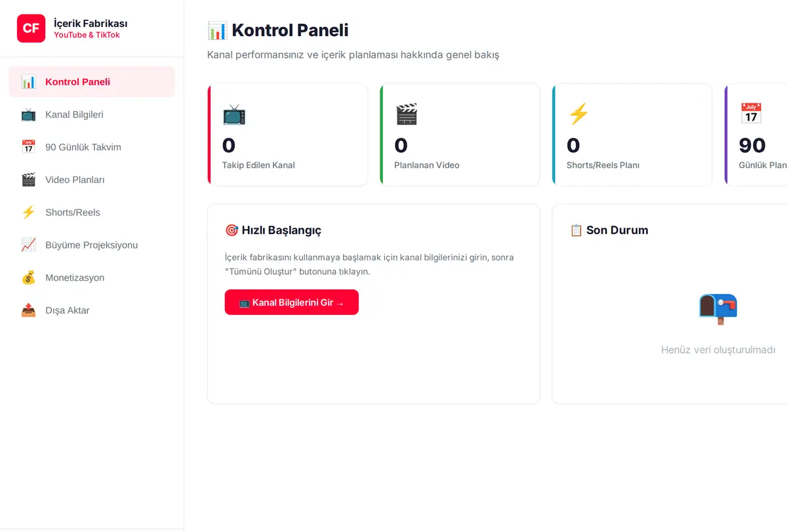This screenshot has height=532, width=787.
Task: Click the growth chart icon beside Büyüme Projeksiyonu
Action: pos(28,245)
